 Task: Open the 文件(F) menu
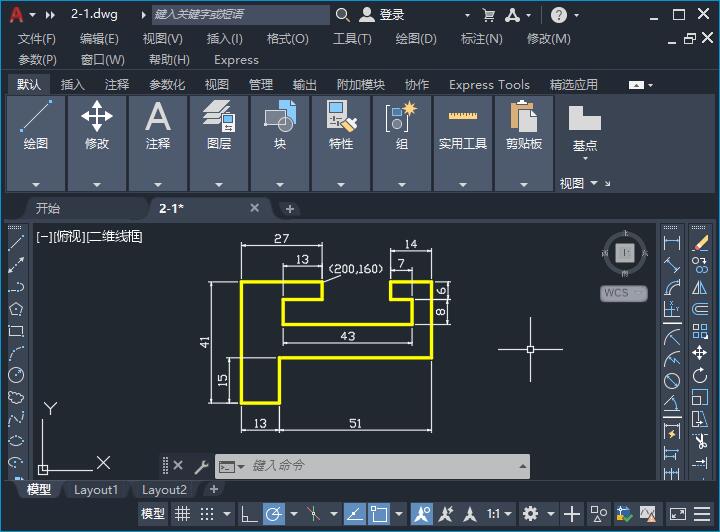pos(37,39)
